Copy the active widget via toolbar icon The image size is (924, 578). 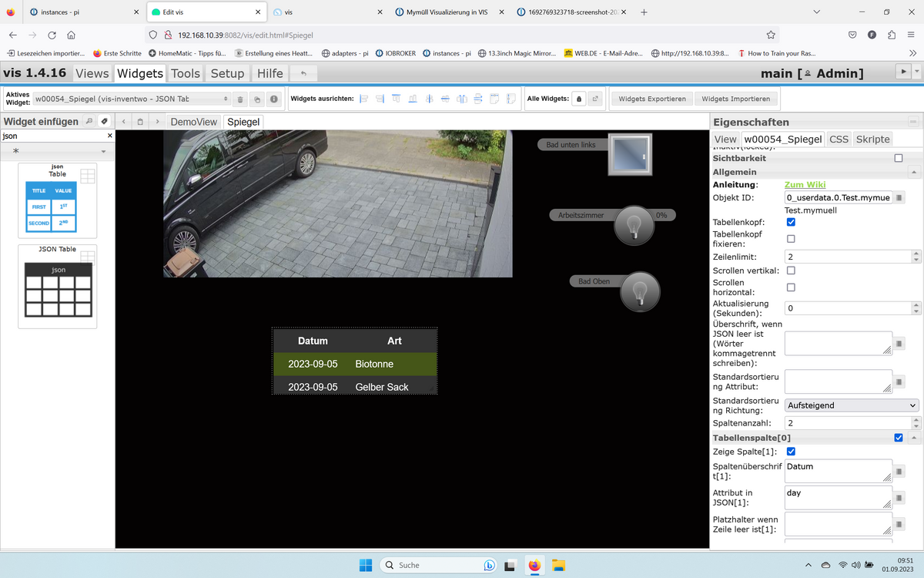(x=257, y=99)
